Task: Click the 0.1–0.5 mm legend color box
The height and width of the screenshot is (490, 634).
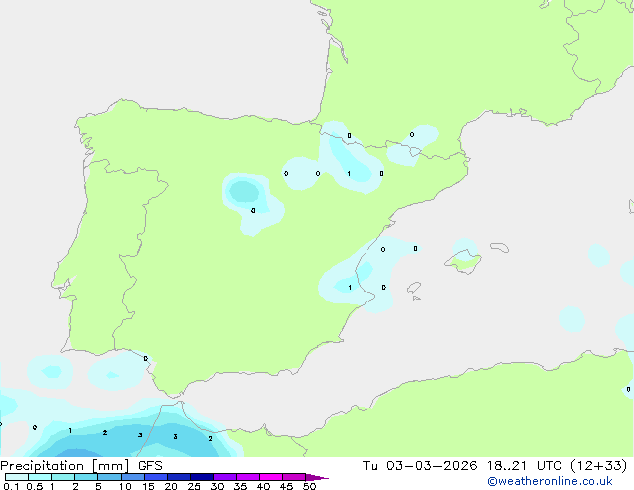Action: (x=17, y=477)
